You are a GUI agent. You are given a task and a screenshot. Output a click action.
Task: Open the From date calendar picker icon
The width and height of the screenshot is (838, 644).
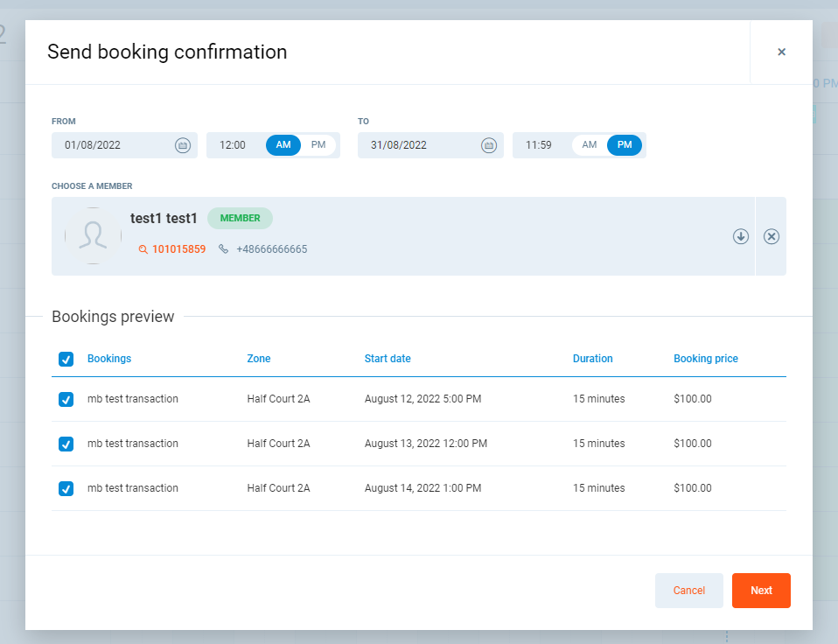(x=183, y=145)
